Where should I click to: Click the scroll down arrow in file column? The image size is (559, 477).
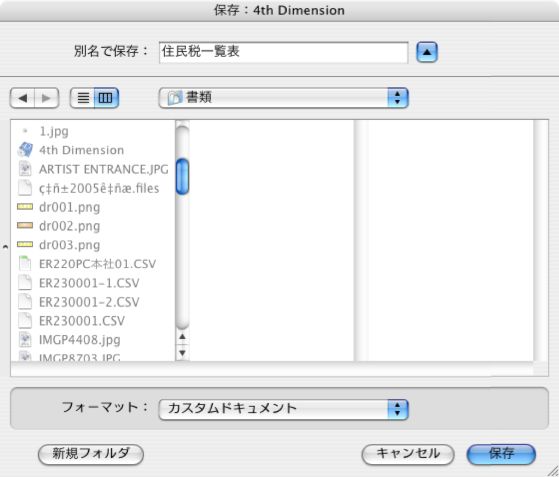tap(183, 353)
